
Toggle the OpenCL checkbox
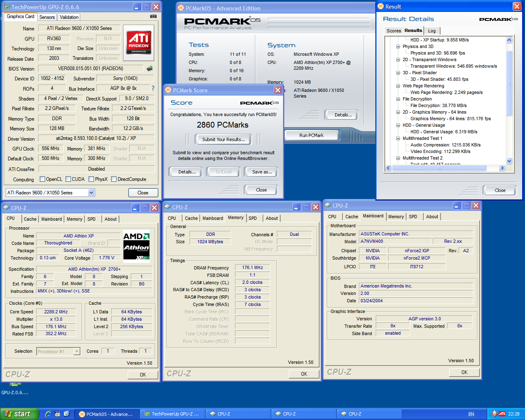tap(42, 179)
